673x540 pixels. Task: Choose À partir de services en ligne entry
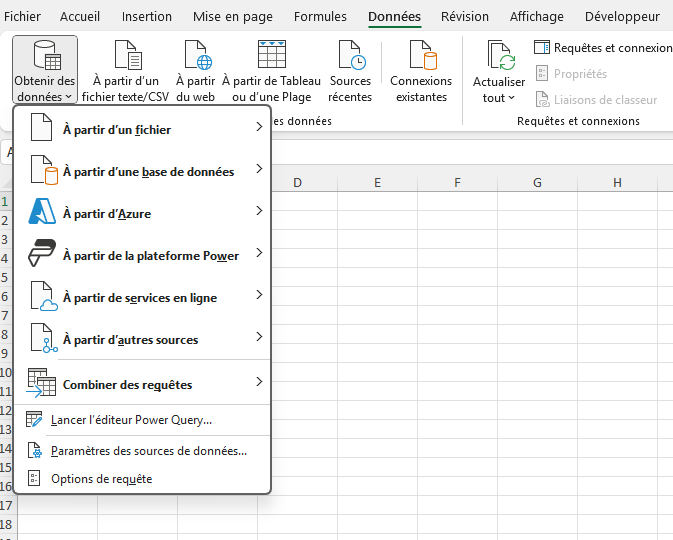point(142,296)
